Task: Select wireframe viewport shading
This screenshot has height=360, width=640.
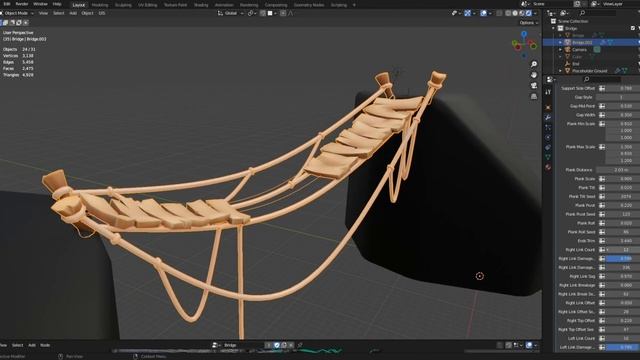Action: click(x=508, y=13)
